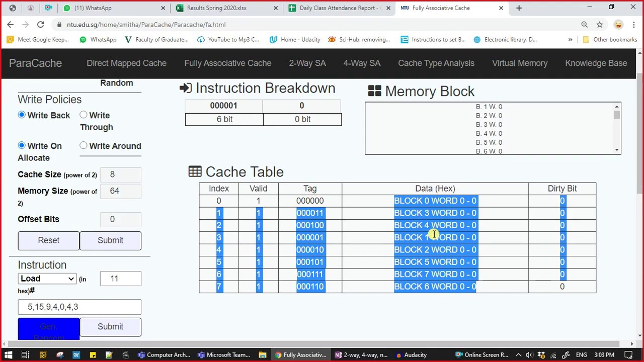Screen dimensions: 644x362
Task: Open the Instructions to set B... bookmark
Action: click(x=433, y=39)
